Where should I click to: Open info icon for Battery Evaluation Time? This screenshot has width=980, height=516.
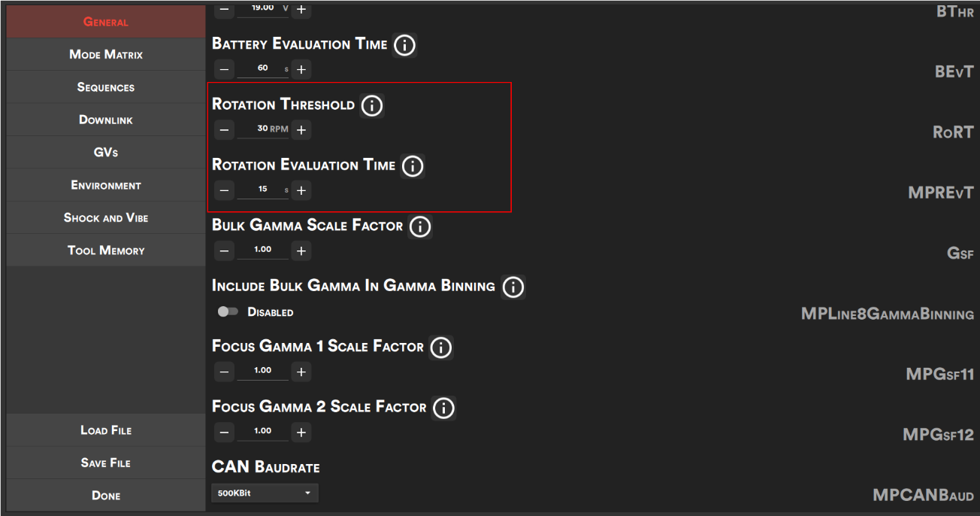coord(404,45)
